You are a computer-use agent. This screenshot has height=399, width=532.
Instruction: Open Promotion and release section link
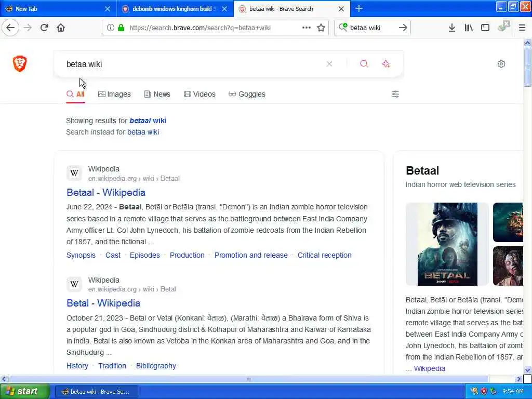251,255
